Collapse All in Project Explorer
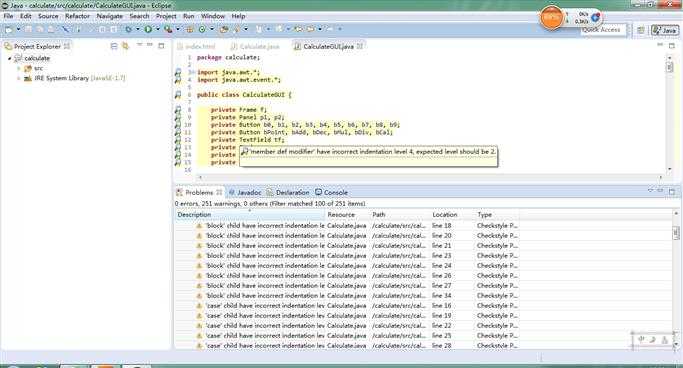 [x=114, y=46]
